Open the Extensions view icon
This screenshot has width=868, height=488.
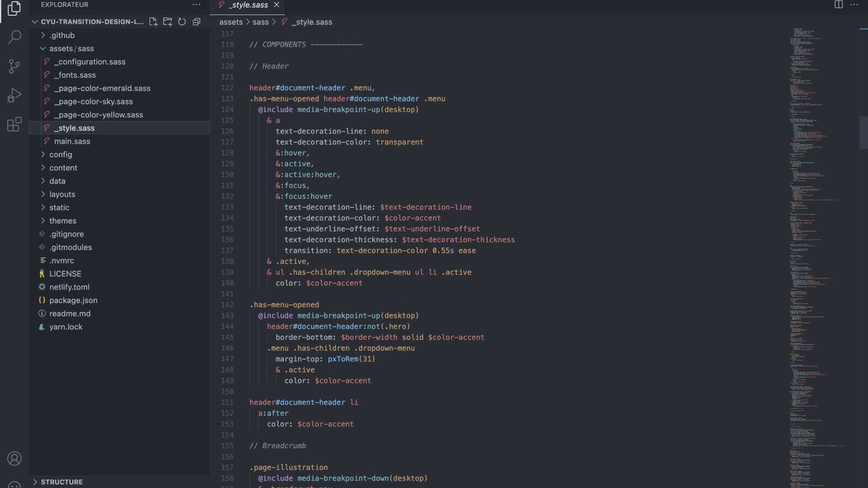14,125
